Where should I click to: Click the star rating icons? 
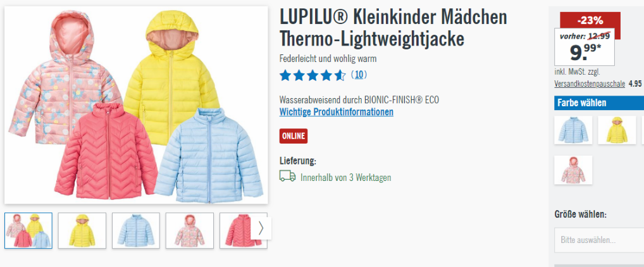pyautogui.click(x=313, y=75)
